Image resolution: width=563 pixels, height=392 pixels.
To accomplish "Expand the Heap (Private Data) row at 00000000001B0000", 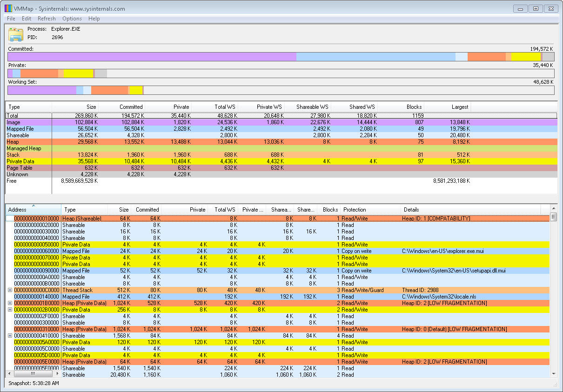I will click(x=10, y=303).
